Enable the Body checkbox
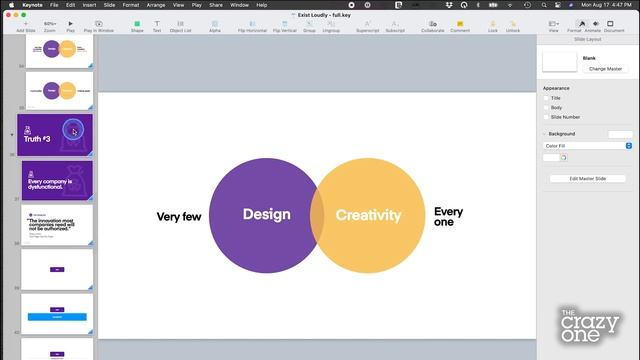Viewport: 640px width, 360px height. click(546, 107)
